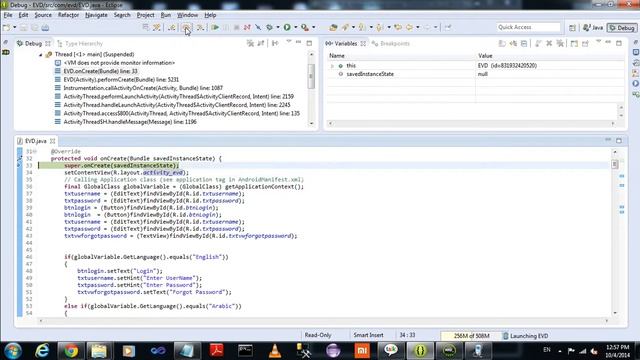Viewport: 640px width, 360px height.
Task: Open Debug view menu triangle
Action: click(x=289, y=42)
